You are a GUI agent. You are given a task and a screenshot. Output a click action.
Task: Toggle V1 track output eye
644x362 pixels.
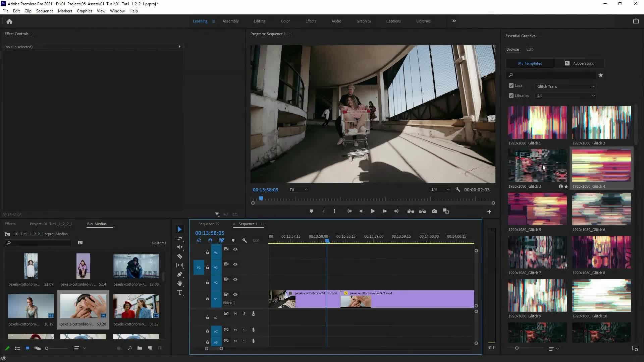click(235, 295)
